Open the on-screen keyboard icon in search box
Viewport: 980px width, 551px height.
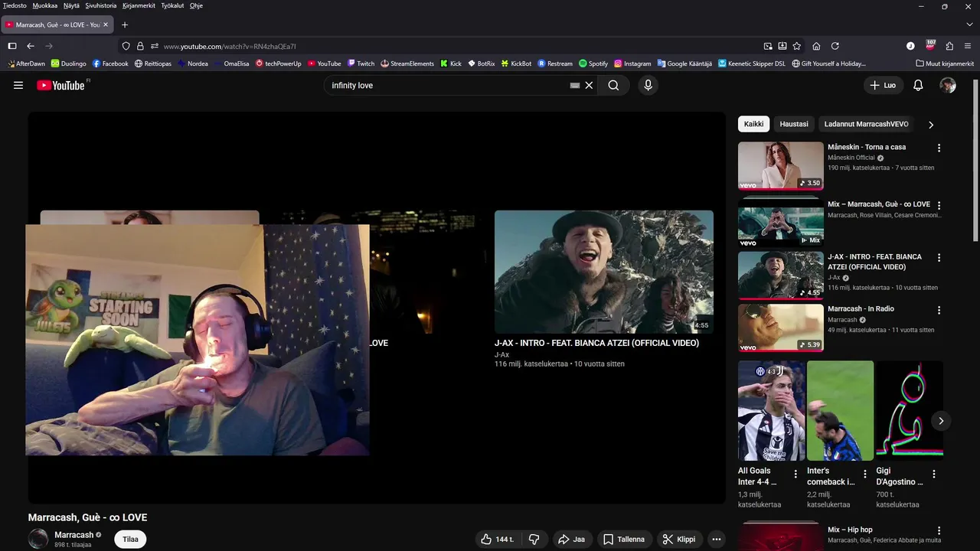575,86
